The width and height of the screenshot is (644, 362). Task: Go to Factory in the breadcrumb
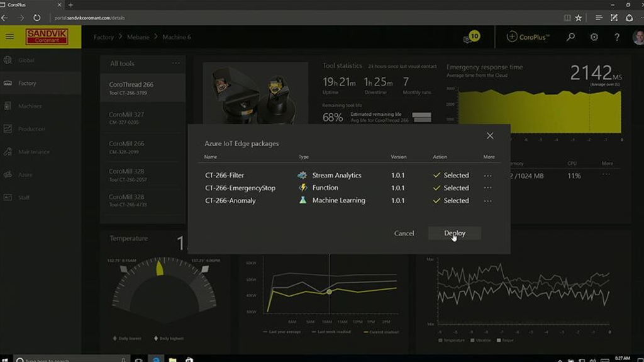click(x=104, y=37)
